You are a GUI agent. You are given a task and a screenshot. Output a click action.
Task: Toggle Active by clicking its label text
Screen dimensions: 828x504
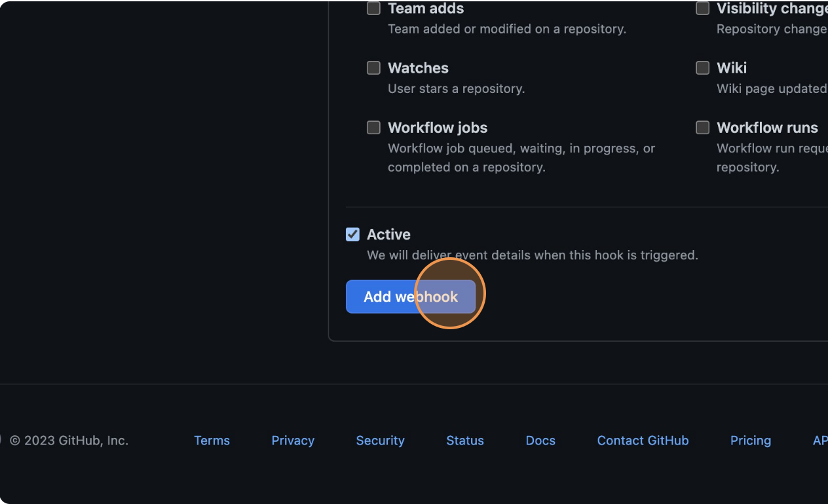point(389,234)
